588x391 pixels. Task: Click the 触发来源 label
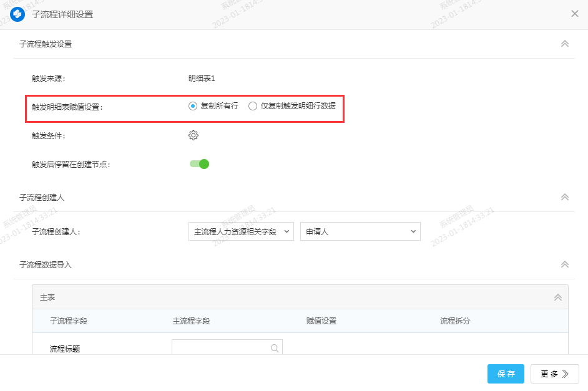click(x=48, y=79)
